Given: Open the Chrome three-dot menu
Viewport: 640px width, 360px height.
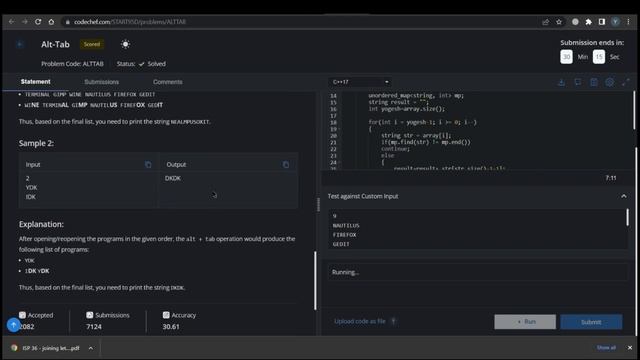Looking at the screenshot, I should (629, 22).
